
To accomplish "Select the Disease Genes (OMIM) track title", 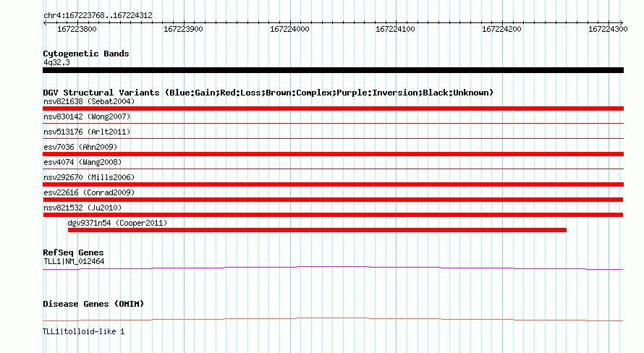I will coord(93,304).
